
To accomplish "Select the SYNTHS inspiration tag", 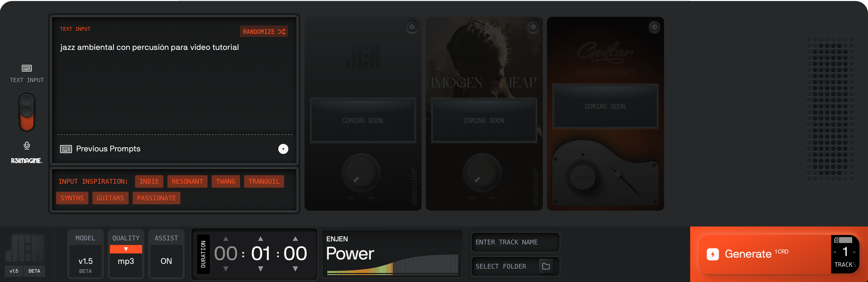I will point(72,198).
